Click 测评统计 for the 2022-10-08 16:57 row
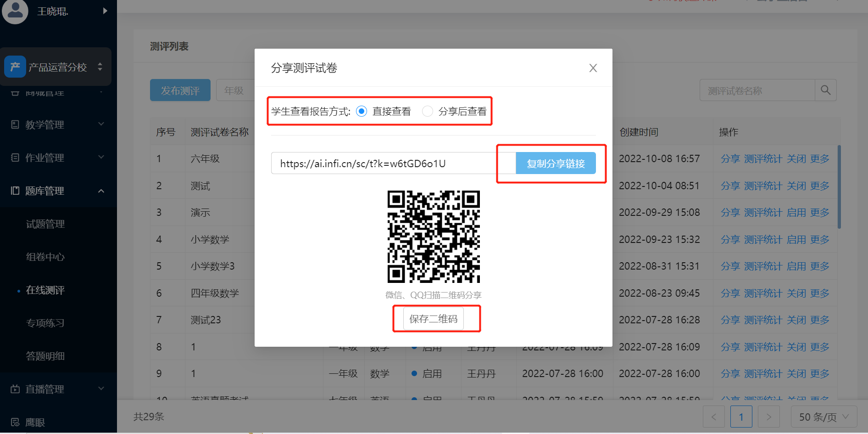868x434 pixels. click(x=763, y=158)
